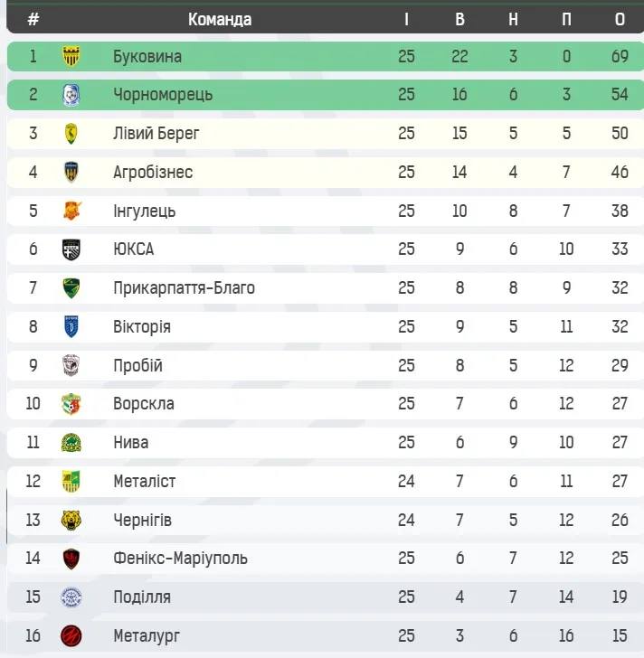Image resolution: width=644 pixels, height=658 pixels.
Task: Click the Пробій club logo
Action: coord(71,365)
